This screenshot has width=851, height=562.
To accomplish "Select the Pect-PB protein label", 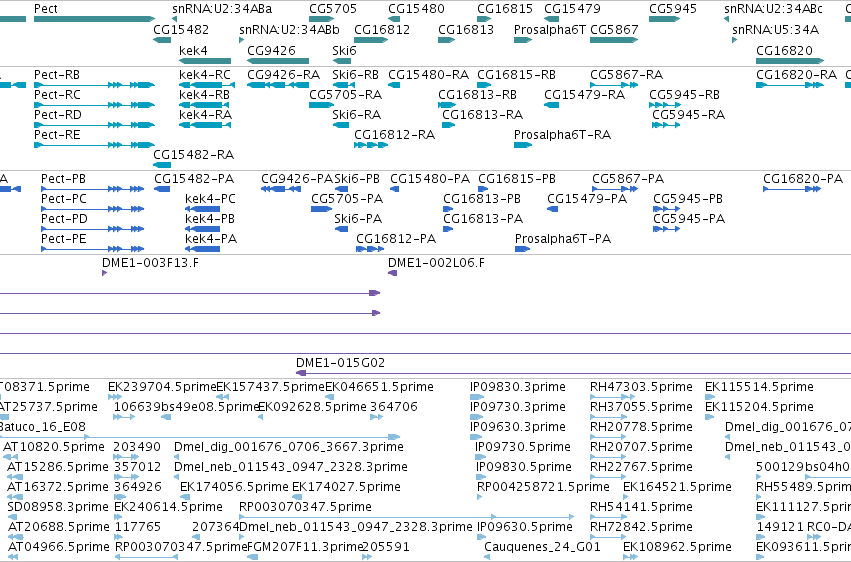I will 63,178.
